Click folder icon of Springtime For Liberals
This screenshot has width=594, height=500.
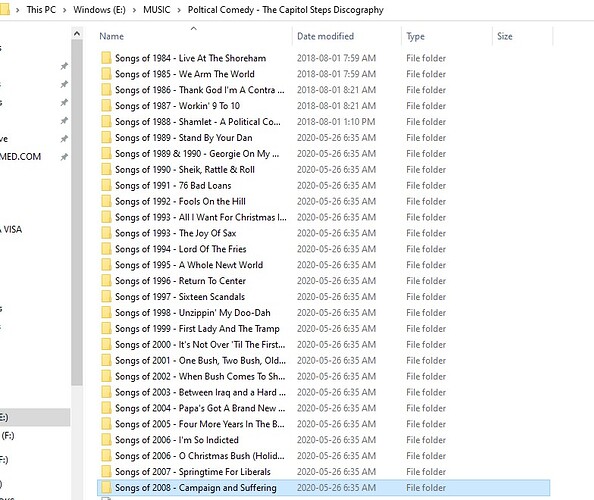coord(106,472)
